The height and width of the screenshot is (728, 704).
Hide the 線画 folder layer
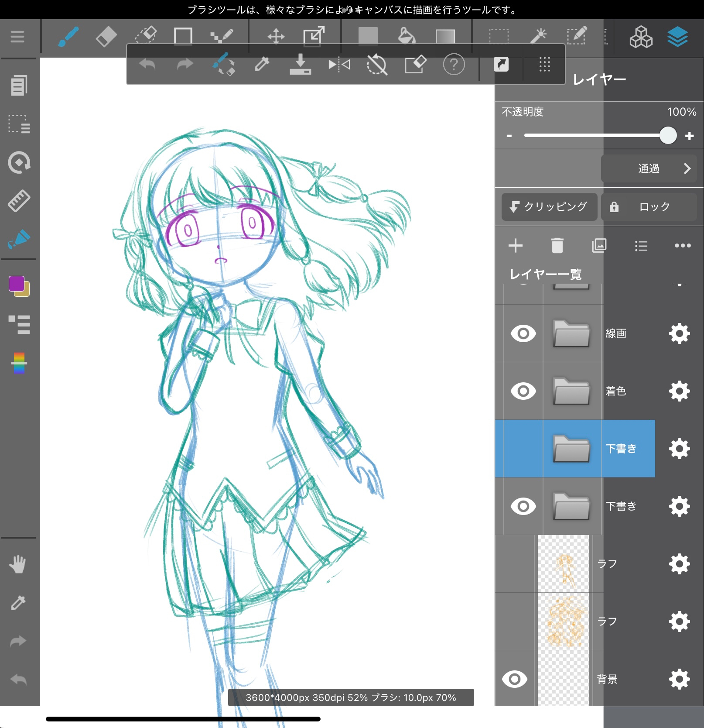(523, 333)
